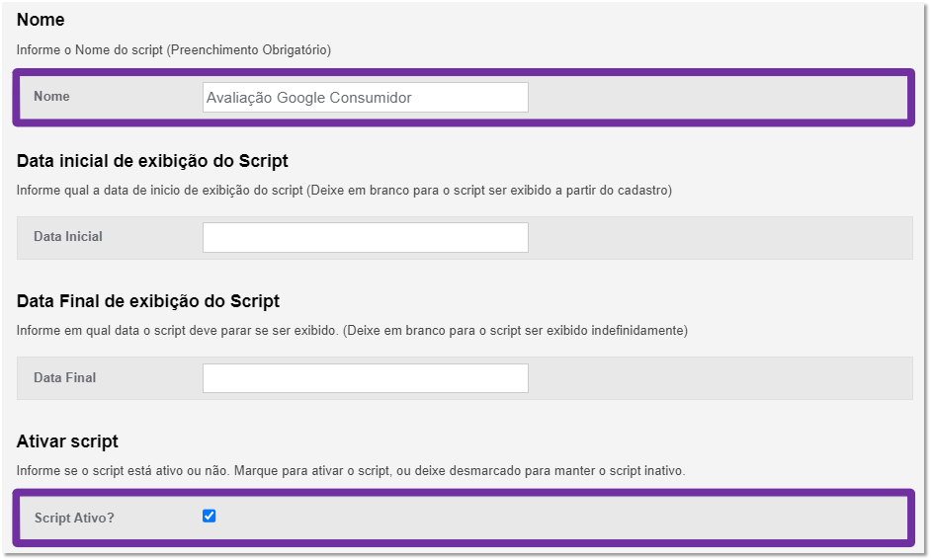Click empty area right of Script Ativo checkbox
Viewport: 931px width, 560px height.
click(561, 517)
